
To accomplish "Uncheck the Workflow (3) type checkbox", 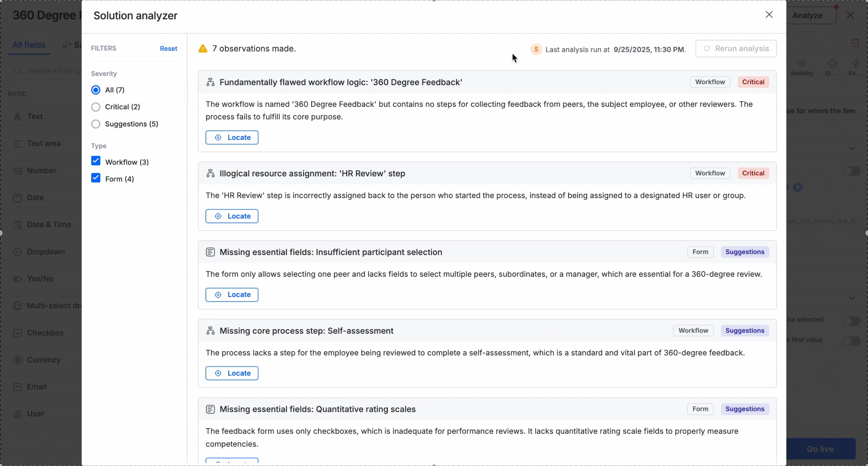I will click(96, 161).
